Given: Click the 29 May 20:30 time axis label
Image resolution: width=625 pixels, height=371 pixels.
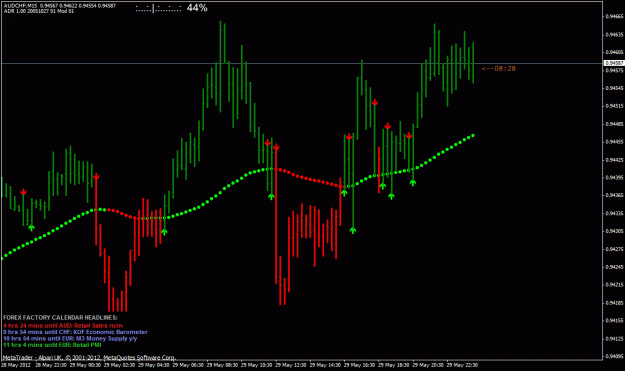Looking at the screenshot, I should (428, 365).
